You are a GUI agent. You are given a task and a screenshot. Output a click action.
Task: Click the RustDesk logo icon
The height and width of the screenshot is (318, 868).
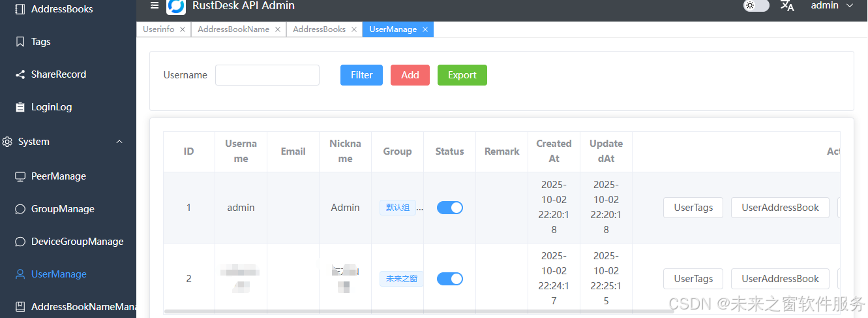[176, 7]
